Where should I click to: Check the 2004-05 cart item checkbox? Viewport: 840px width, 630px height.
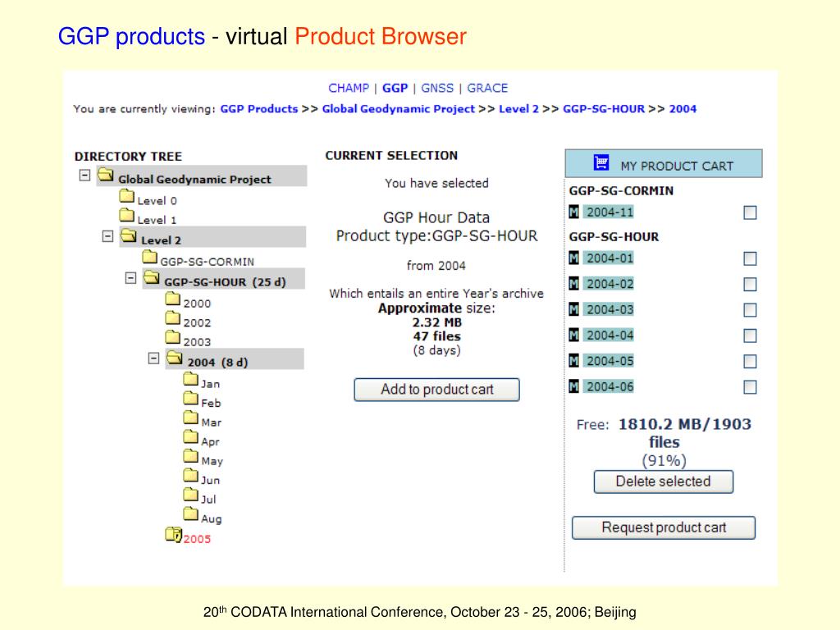(x=750, y=362)
